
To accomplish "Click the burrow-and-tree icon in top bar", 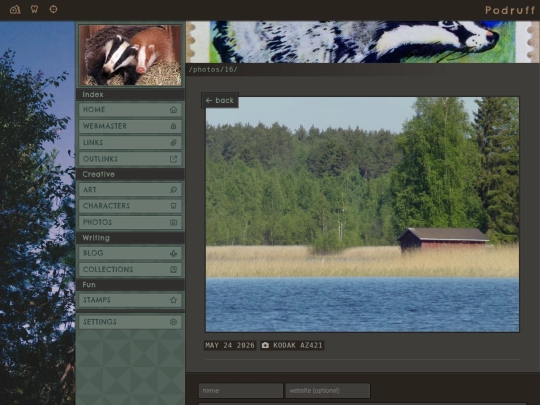I will [15, 9].
